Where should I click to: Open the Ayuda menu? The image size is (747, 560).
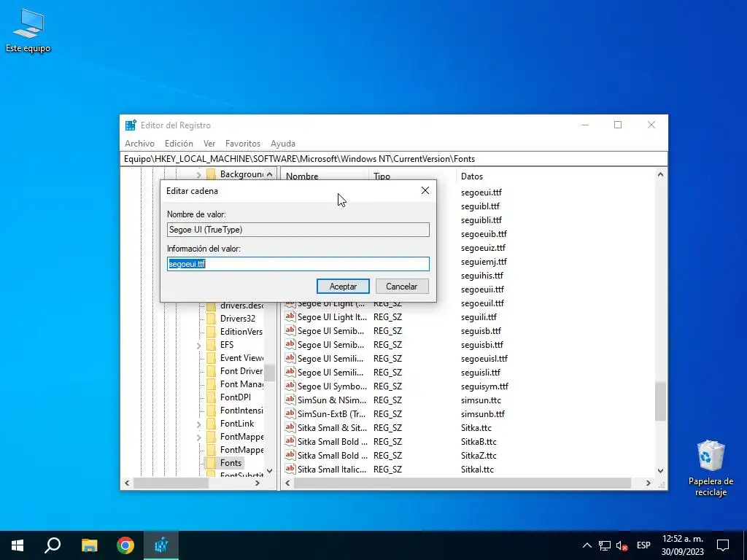click(283, 144)
